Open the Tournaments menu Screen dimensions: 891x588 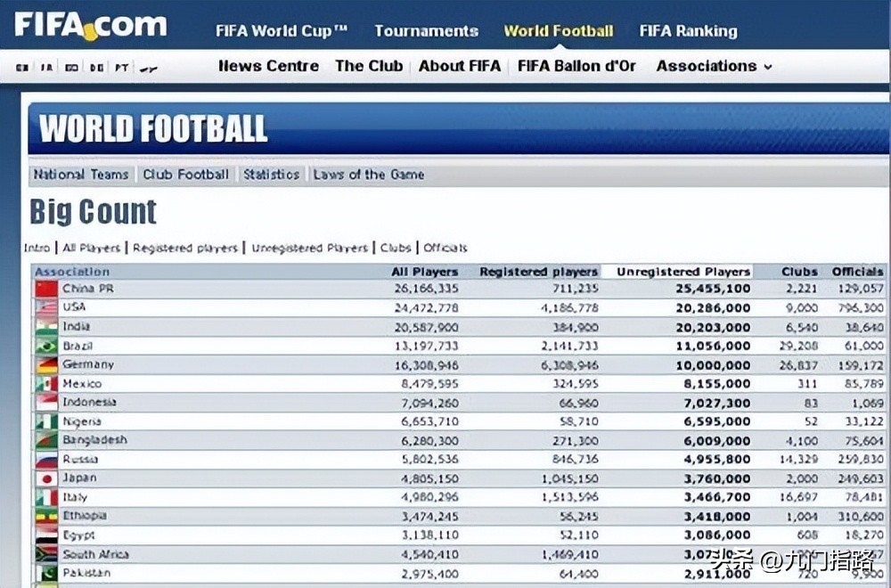[x=426, y=30]
